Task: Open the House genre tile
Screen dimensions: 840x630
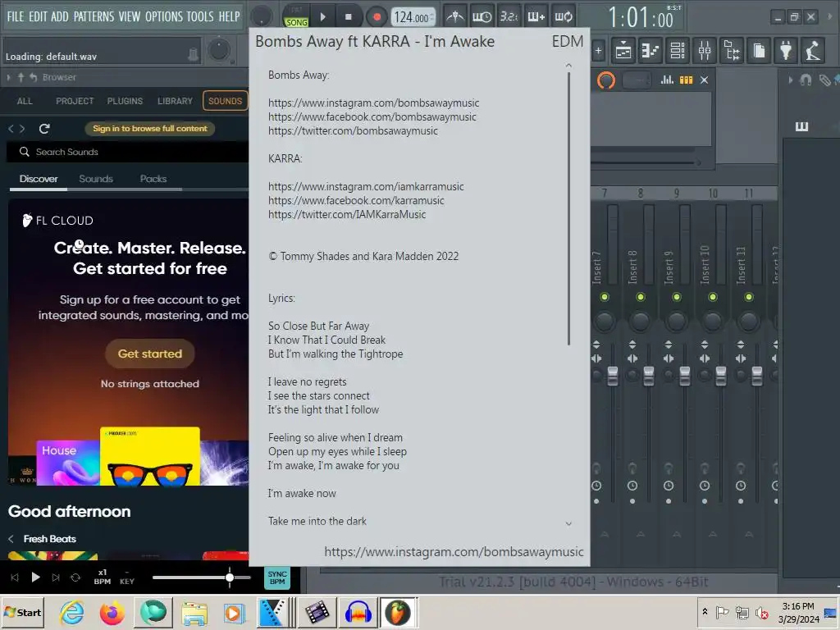Action: (68, 463)
